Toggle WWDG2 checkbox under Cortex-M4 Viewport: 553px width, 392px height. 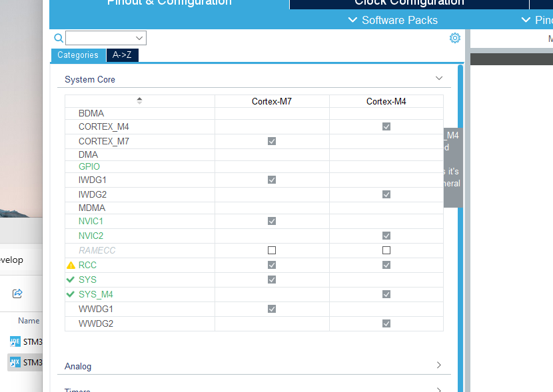pos(386,323)
